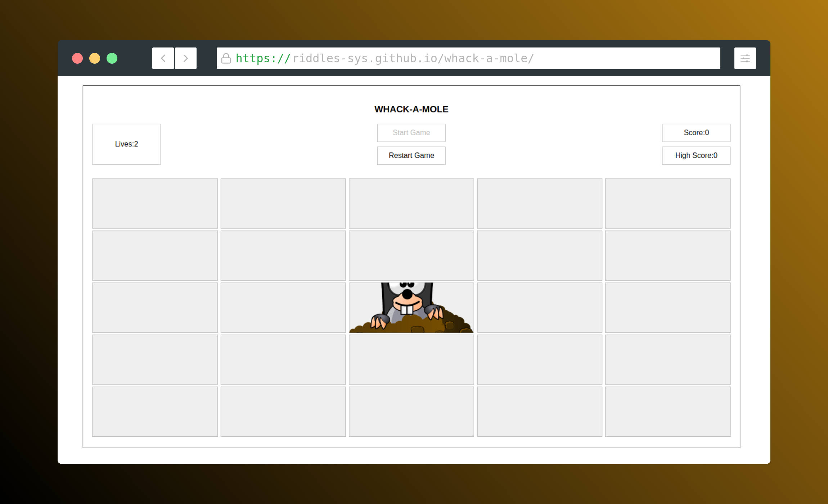This screenshot has height=504, width=828.
Task: Click the WHACK-A-MOLE title heading
Action: point(411,109)
